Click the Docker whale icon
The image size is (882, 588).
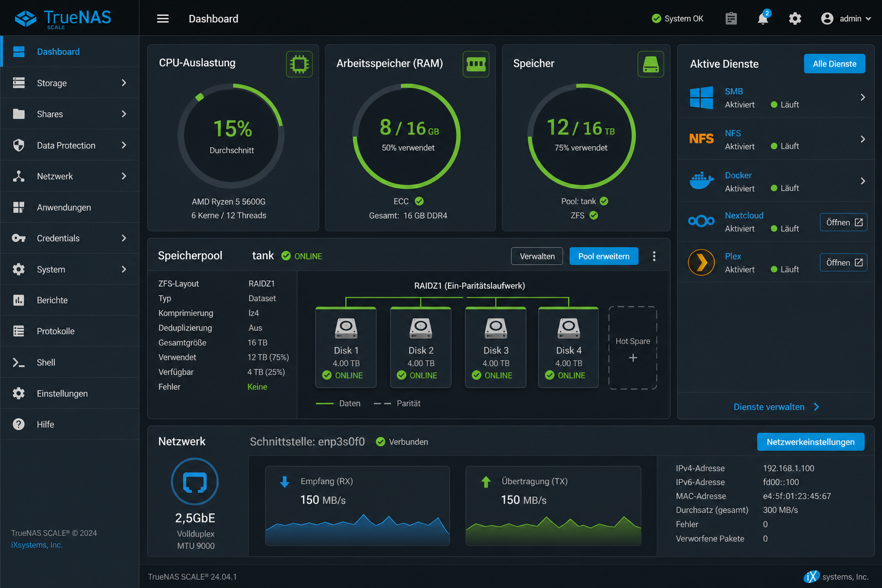click(702, 180)
